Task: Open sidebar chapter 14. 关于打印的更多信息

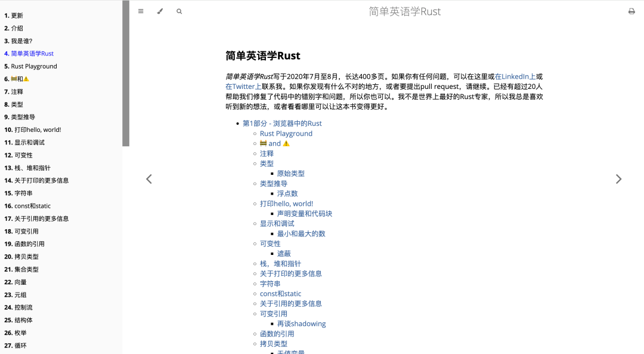Action: pyautogui.click(x=36, y=180)
